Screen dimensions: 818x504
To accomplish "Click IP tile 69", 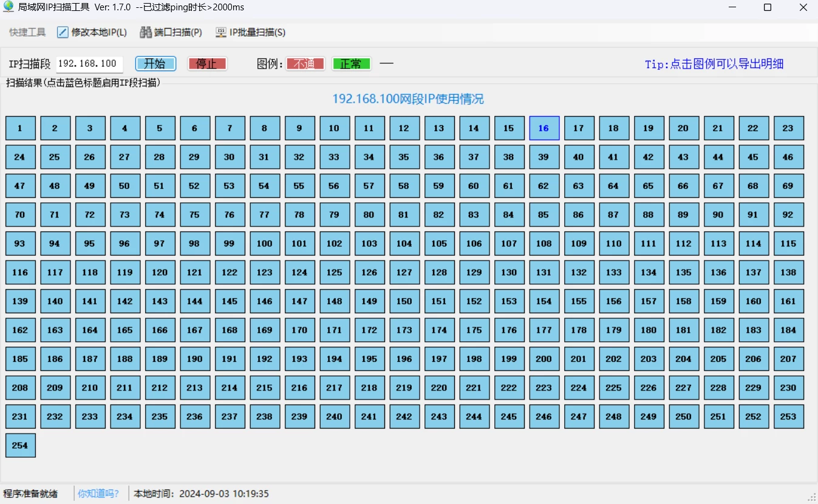I will pos(788,186).
